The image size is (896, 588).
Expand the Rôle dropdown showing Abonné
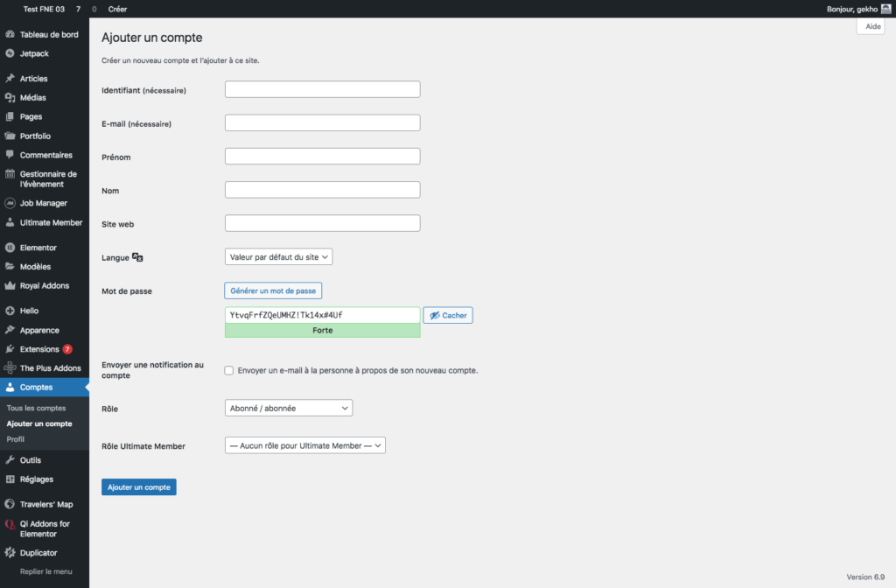[x=288, y=408]
